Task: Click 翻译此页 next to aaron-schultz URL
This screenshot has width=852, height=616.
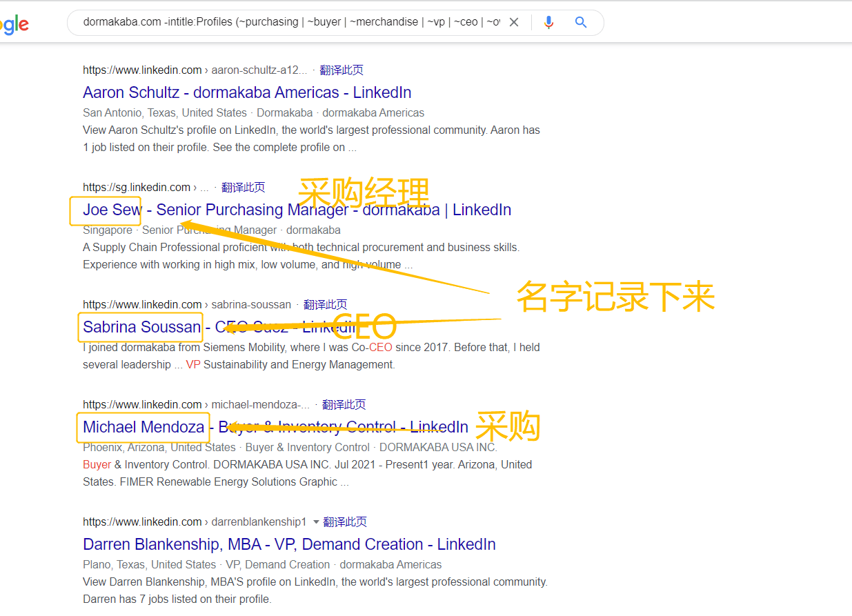Action: point(341,70)
